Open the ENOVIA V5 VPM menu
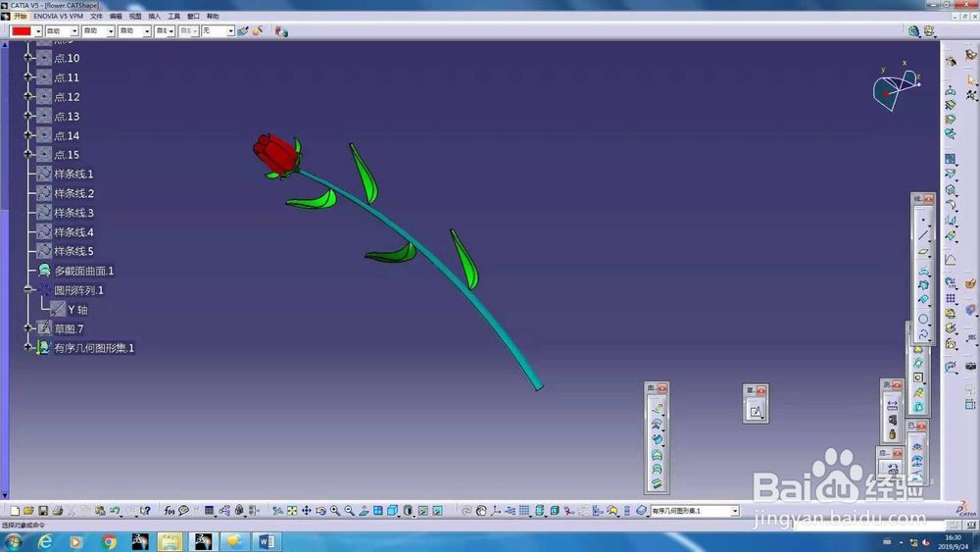The image size is (980, 552). (x=58, y=17)
